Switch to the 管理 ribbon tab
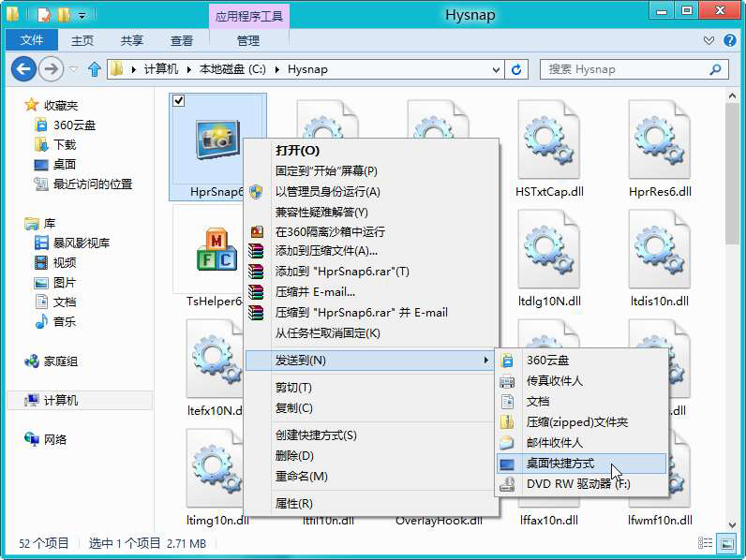The width and height of the screenshot is (746, 560). tap(248, 40)
